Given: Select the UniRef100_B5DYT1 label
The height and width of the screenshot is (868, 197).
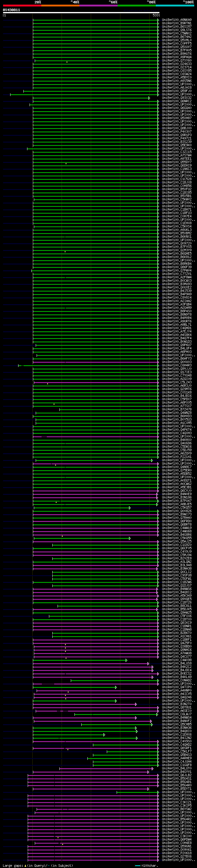Looking at the screenshot, I should tap(177, 789).
